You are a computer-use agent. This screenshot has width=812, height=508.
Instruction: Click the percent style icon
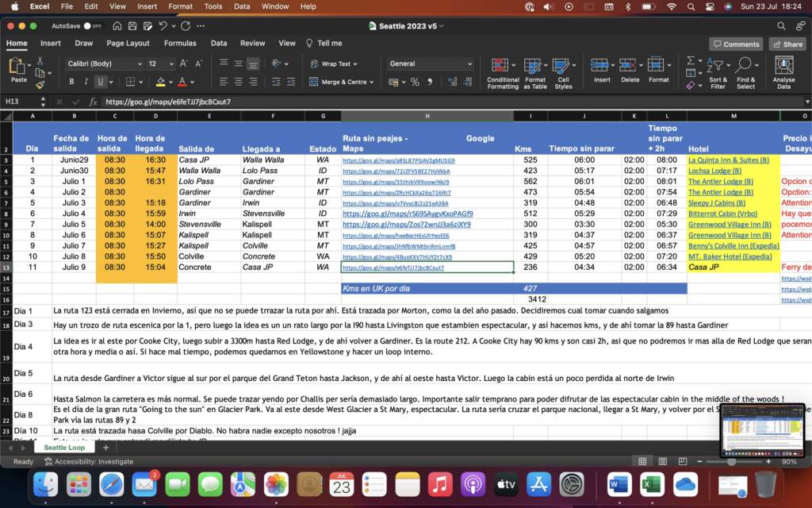tap(415, 82)
